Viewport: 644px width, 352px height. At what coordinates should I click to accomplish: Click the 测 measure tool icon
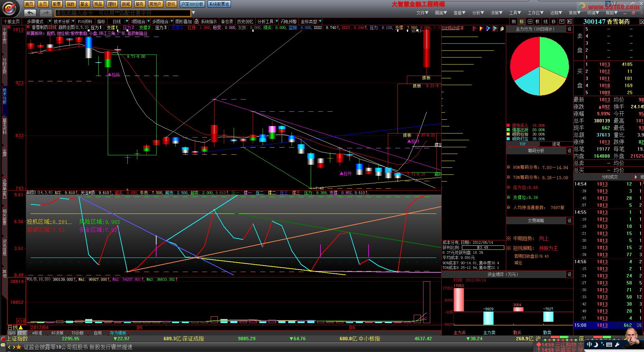click(x=513, y=21)
